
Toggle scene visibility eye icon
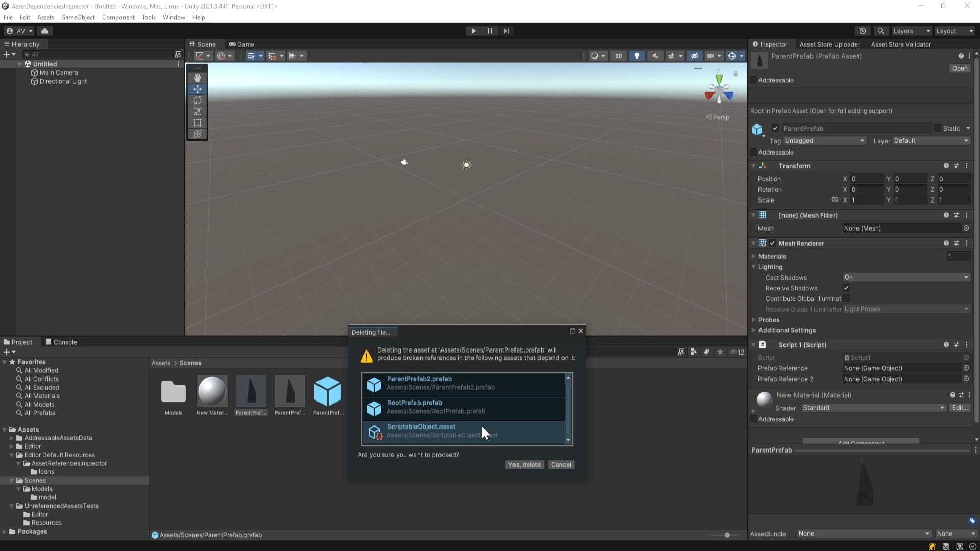point(695,56)
